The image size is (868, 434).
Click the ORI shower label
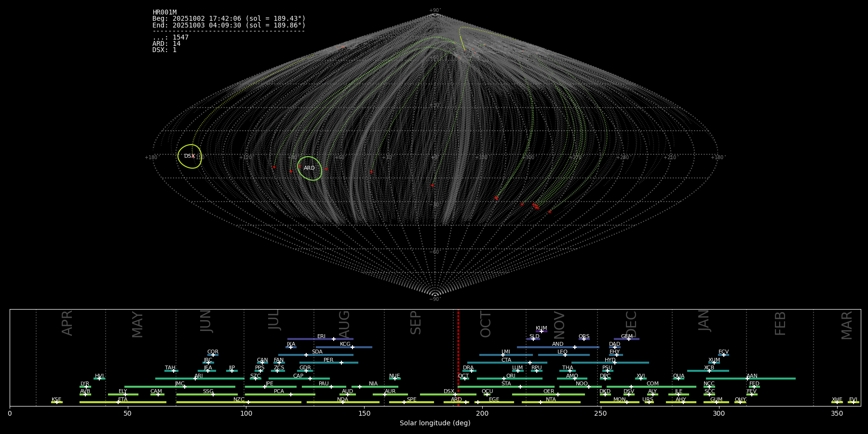point(511,376)
